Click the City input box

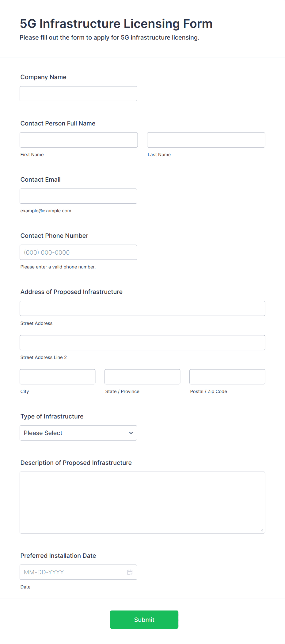pyautogui.click(x=58, y=377)
